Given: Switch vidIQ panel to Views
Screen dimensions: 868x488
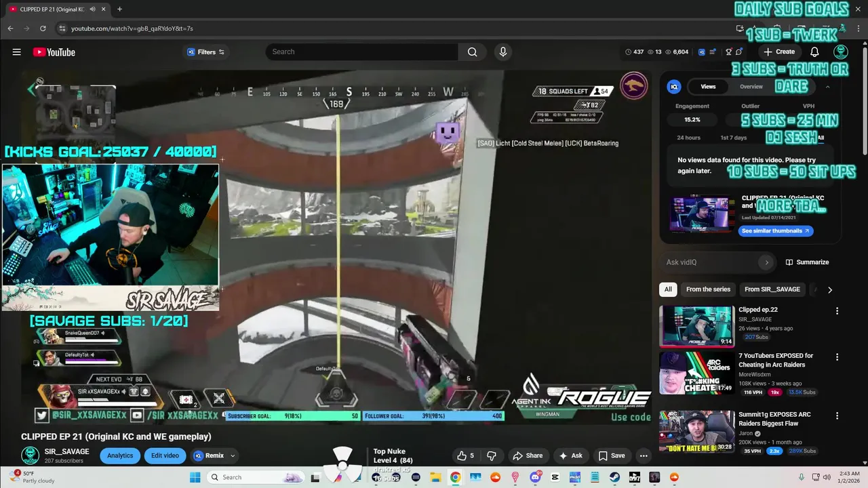Looking at the screenshot, I should tap(708, 87).
